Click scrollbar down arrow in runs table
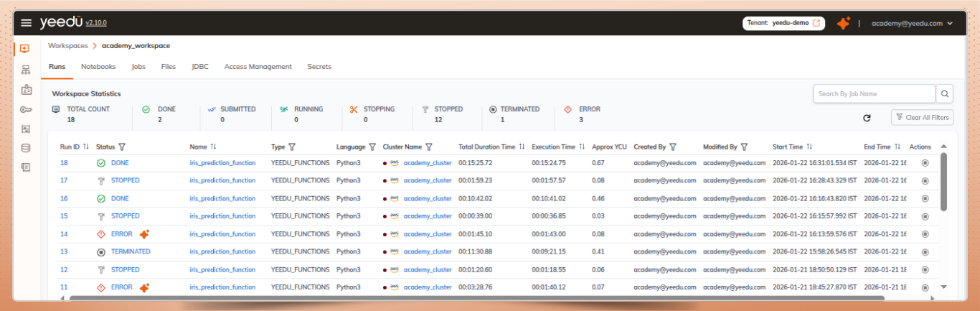 click(x=943, y=287)
